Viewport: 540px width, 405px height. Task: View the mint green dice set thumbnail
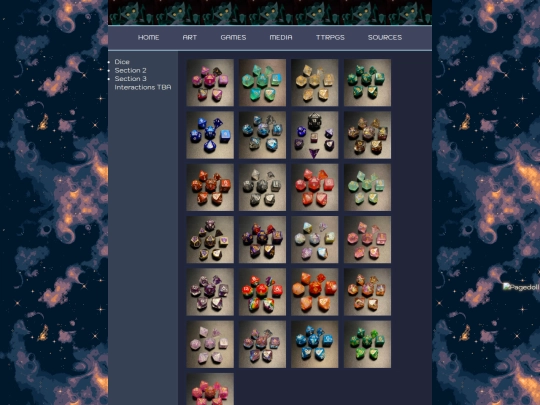coord(367,187)
